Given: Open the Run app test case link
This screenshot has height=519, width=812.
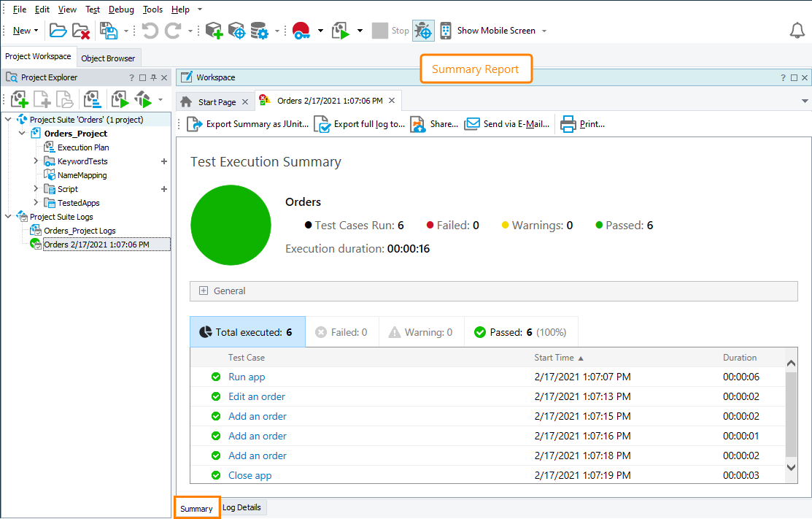Looking at the screenshot, I should tap(247, 377).
